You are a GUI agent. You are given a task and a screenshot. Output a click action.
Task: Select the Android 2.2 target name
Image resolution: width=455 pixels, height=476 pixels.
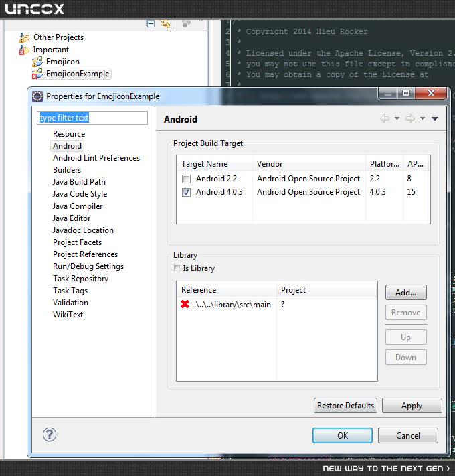tap(216, 179)
